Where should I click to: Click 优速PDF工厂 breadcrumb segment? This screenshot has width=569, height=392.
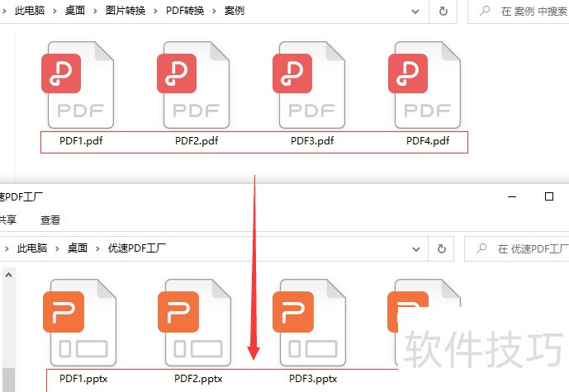137,248
